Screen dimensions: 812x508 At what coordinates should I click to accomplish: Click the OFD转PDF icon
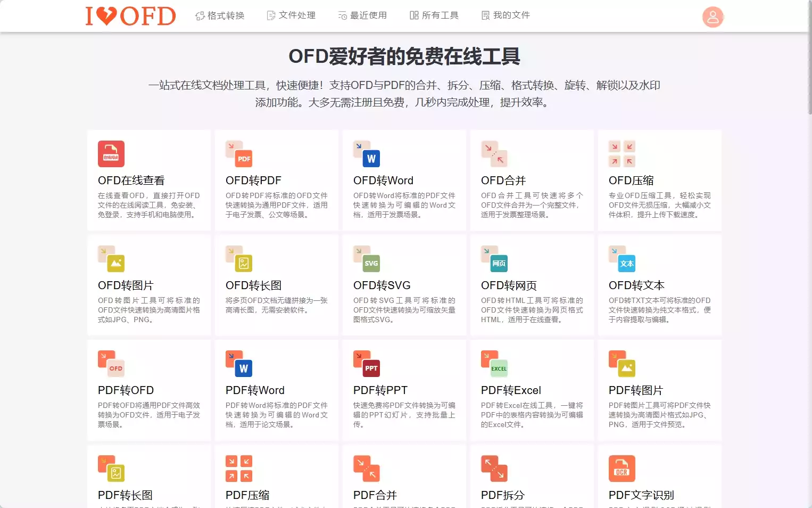coord(239,154)
